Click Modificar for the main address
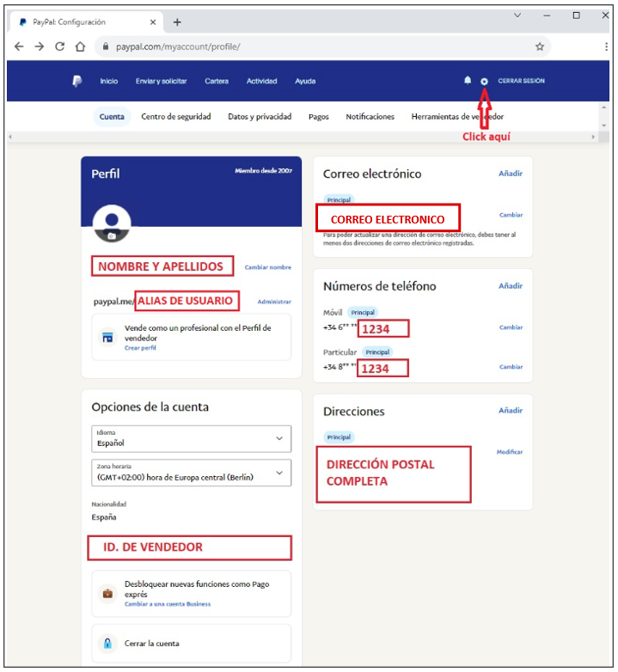Viewport: 618px width, 672px height. [510, 452]
